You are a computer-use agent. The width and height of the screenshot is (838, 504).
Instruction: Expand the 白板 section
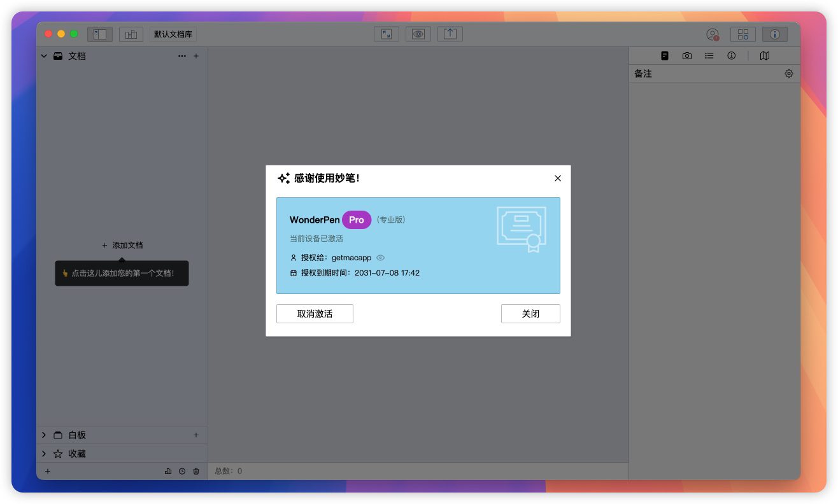tap(44, 435)
